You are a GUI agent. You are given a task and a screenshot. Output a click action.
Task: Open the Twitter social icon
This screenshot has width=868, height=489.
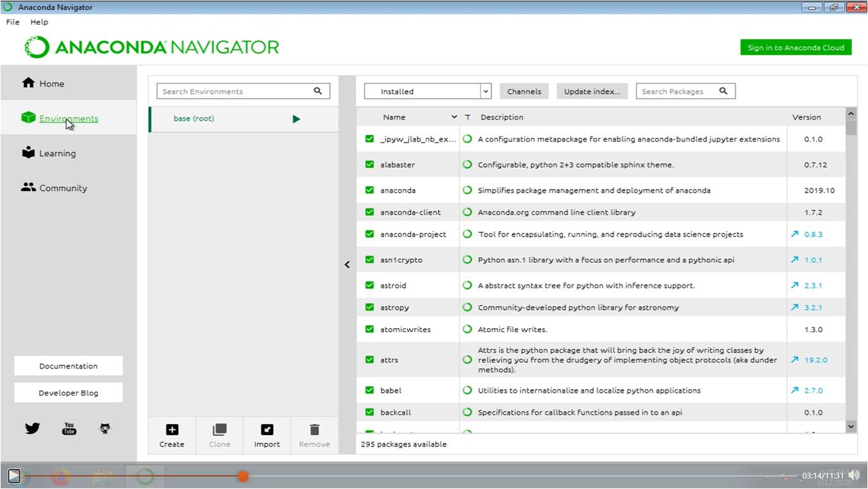(x=32, y=427)
